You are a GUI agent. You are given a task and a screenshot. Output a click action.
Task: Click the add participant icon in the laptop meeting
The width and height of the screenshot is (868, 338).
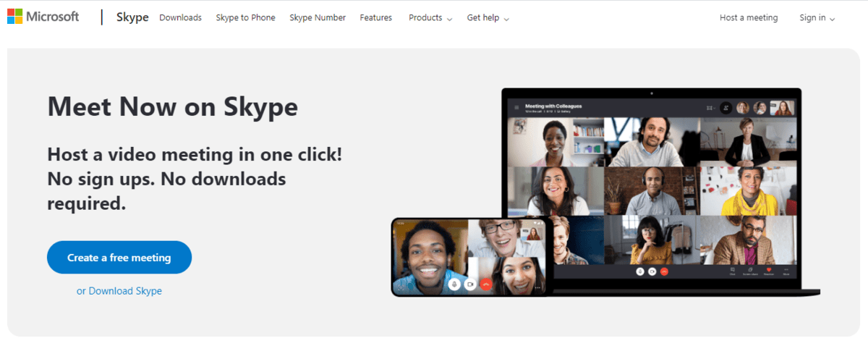(x=726, y=108)
